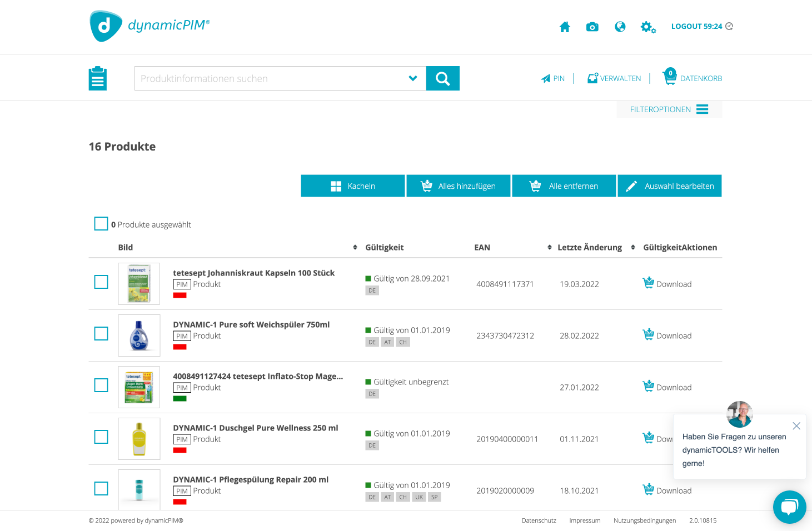Click Download for tetesept Johanniskraut Kapseln
Screen dimensions: 812x531
[674, 284]
